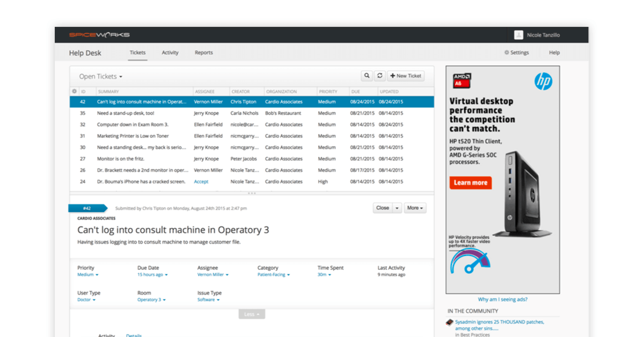This screenshot has height=337, width=644.
Task: Click Learn more in HP ad
Action: (x=471, y=182)
